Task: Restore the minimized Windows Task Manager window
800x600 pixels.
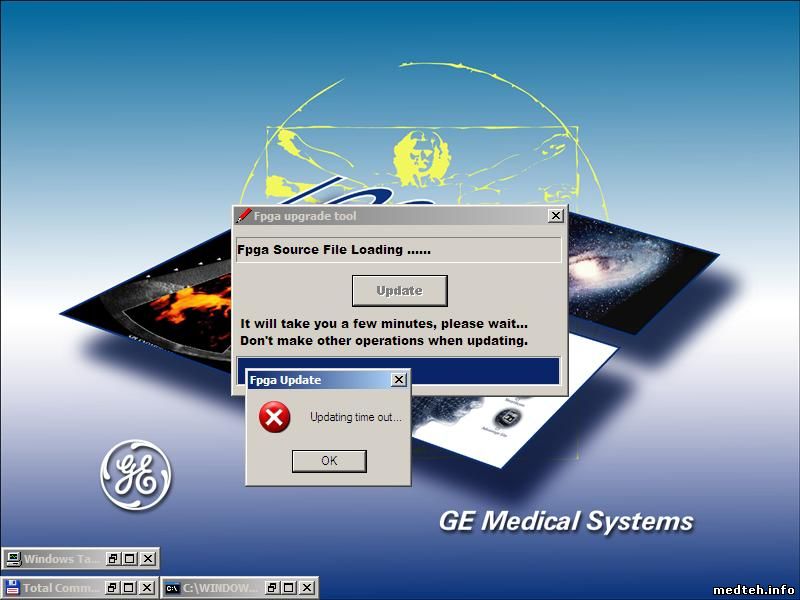Action: [x=113, y=559]
